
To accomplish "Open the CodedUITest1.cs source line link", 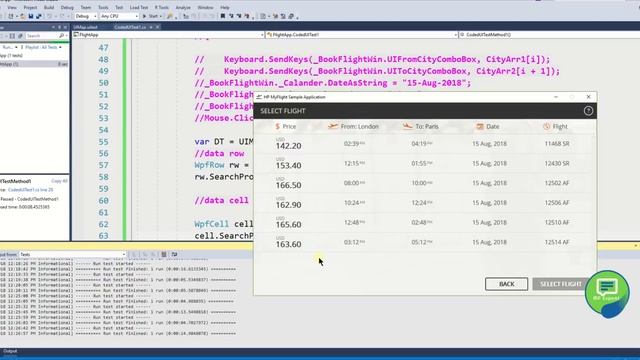I will click(31, 190).
